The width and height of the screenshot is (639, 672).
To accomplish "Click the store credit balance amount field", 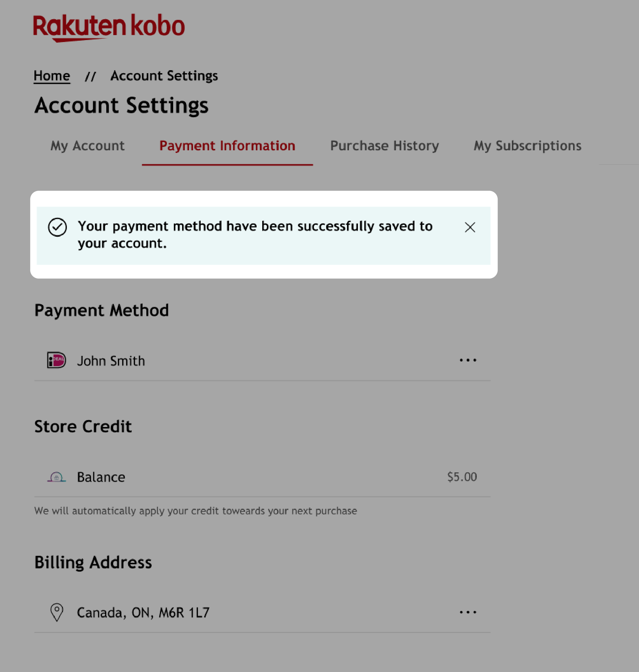I will [462, 476].
